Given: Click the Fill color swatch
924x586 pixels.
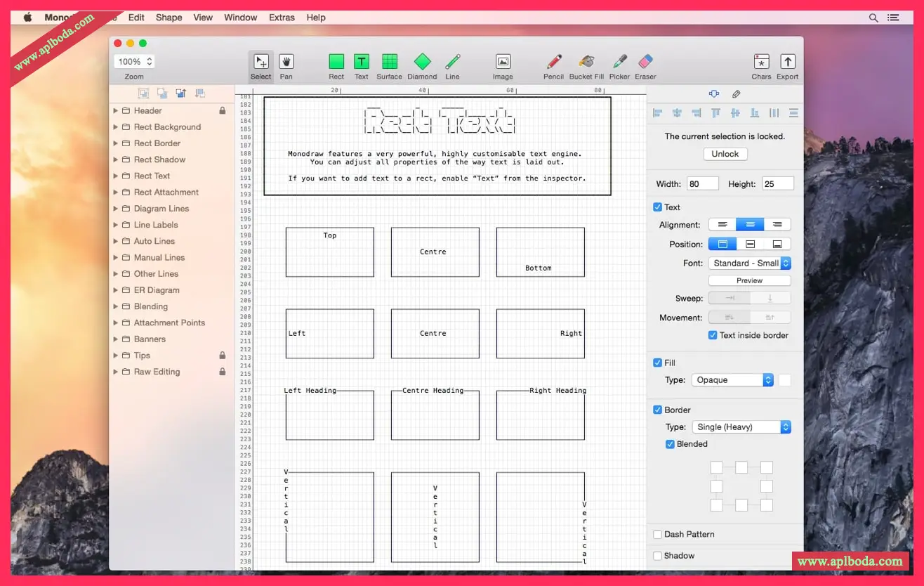Looking at the screenshot, I should pos(784,380).
